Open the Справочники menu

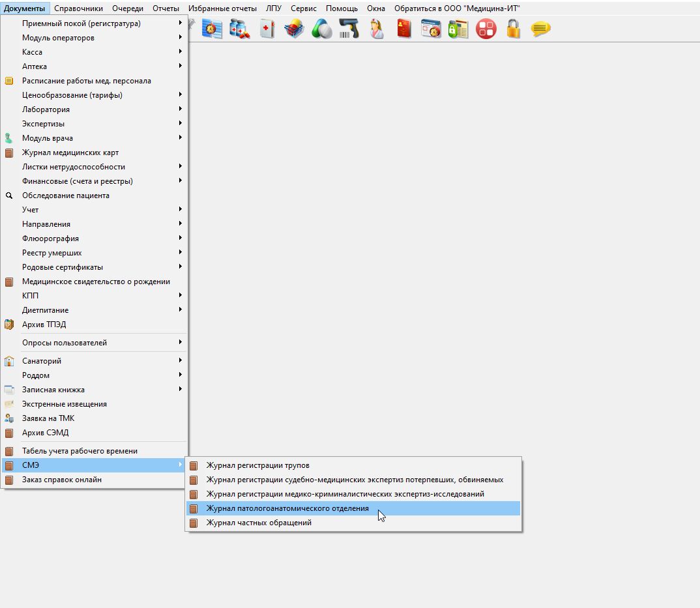79,8
